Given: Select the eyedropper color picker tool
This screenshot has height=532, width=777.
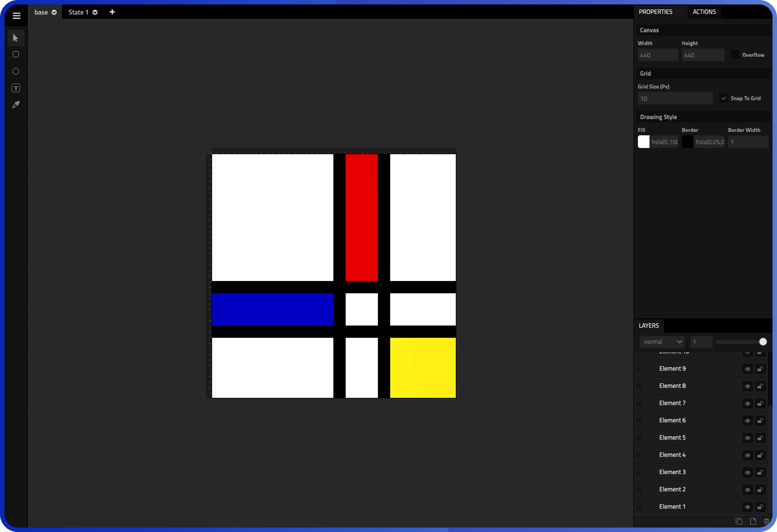Looking at the screenshot, I should [16, 105].
